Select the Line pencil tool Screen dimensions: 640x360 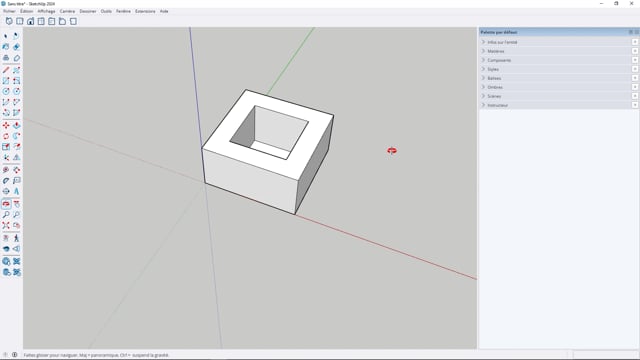(6, 70)
